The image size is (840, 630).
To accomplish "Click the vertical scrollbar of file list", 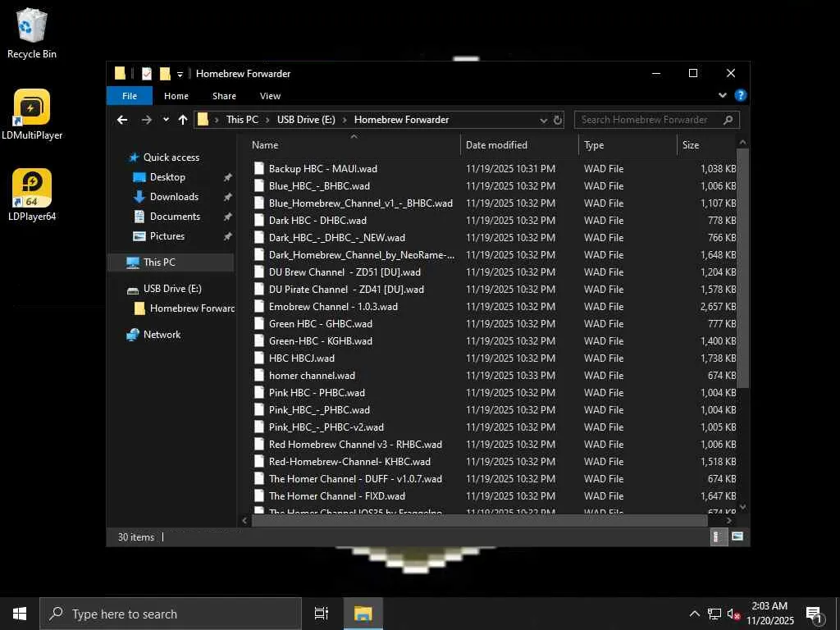I will [742, 268].
